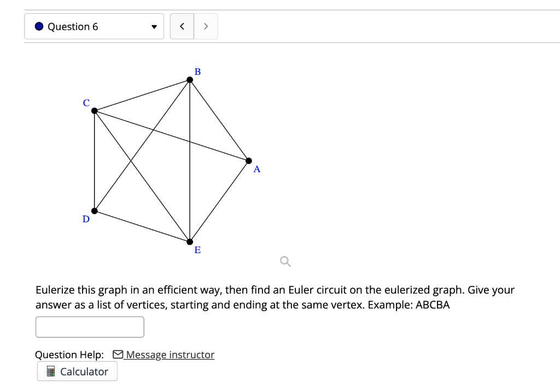Open the Calculator tool
The image size is (560, 392).
pos(77,371)
